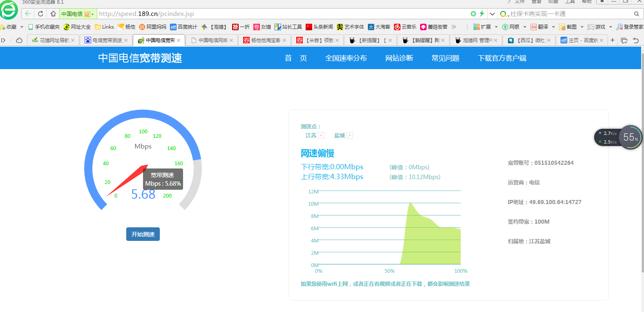Close the active 中国电信宽带 tab
Screen dimensions: 644x312
click(x=179, y=40)
